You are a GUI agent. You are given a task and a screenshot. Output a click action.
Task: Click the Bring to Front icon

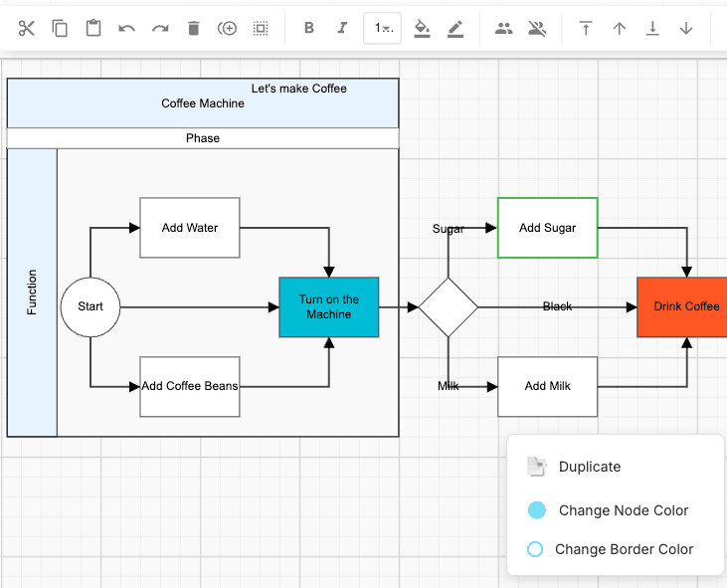[586, 28]
